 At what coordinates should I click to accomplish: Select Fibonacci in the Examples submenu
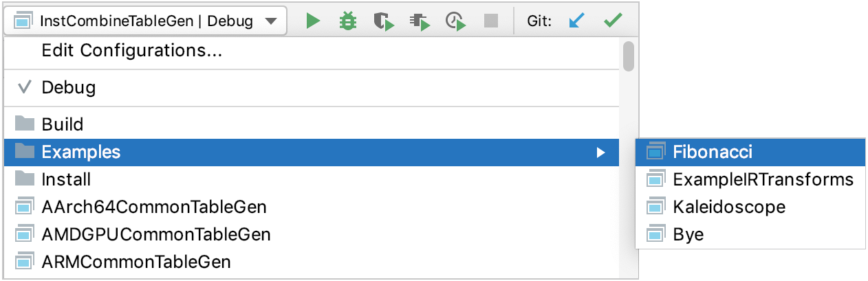(x=751, y=151)
